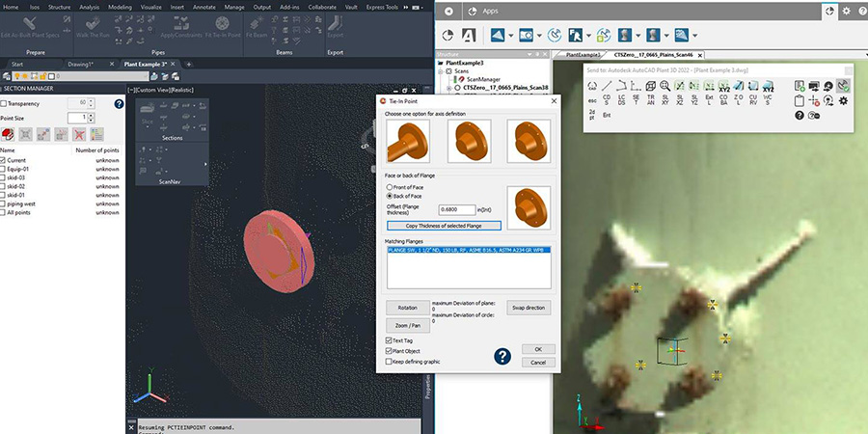
Task: Select the Front of Face radio button
Action: pyautogui.click(x=389, y=186)
